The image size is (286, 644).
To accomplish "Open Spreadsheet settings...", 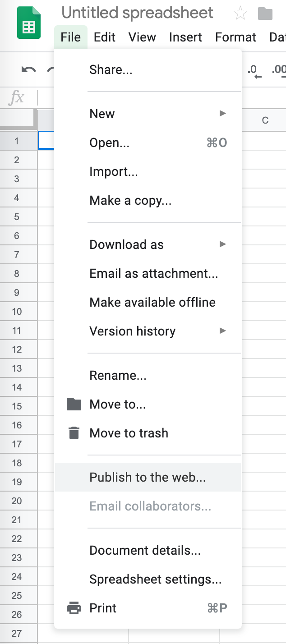I will click(x=155, y=580).
